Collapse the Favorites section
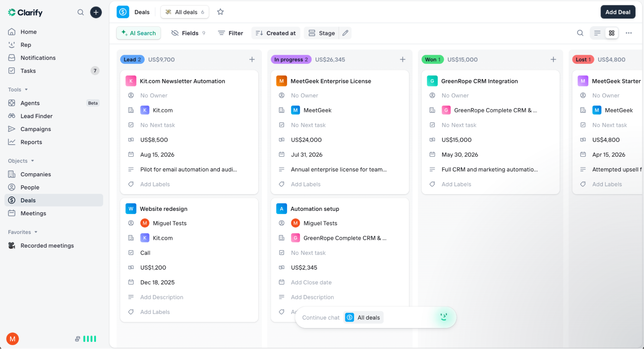Viewport: 644px width, 349px height. point(23,232)
